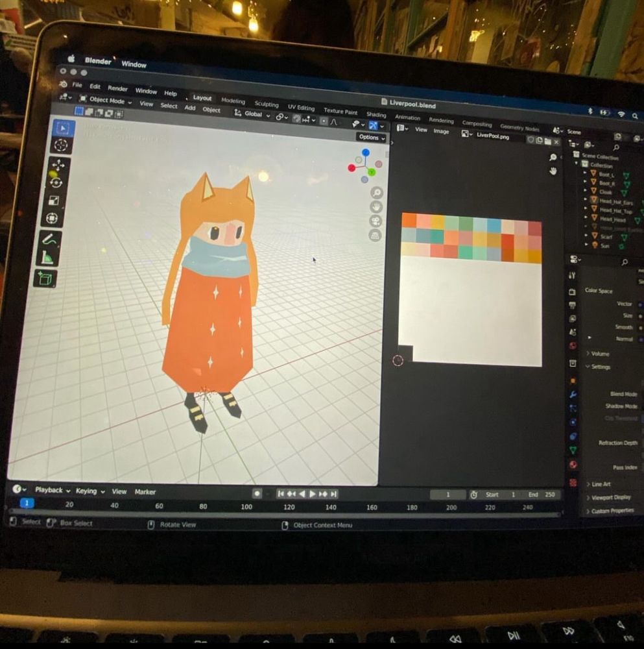Screen dimensions: 644x649
Task: Open the Modifiers wrench tab
Action: click(x=573, y=395)
